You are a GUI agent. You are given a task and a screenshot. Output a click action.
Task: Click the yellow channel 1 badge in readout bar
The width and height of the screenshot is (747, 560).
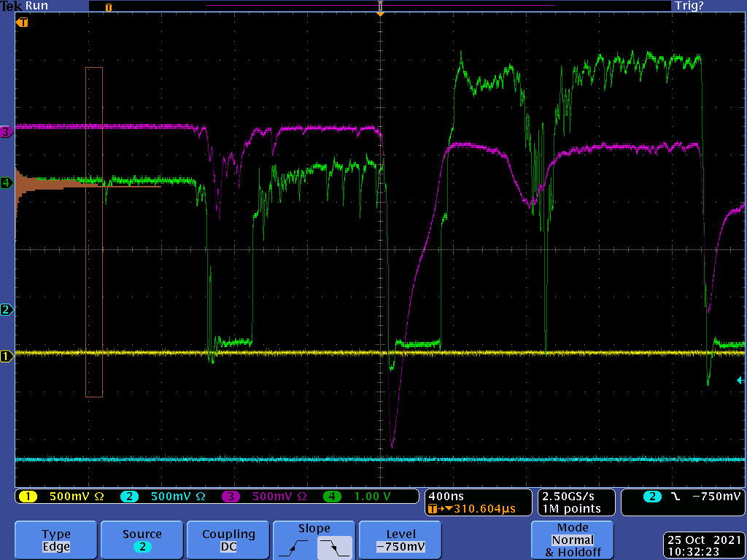pos(28,497)
